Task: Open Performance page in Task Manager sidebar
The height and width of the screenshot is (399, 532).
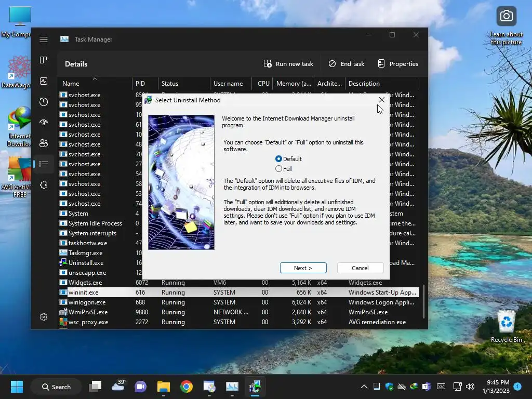Action: (x=44, y=81)
